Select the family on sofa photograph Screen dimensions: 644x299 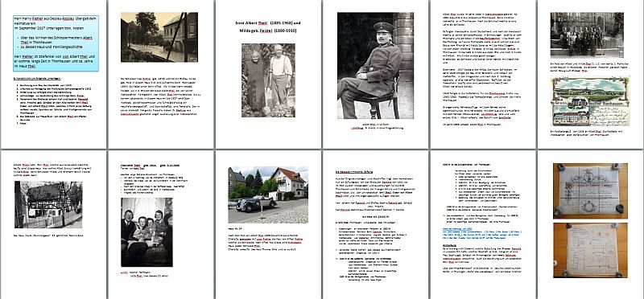coord(147,232)
